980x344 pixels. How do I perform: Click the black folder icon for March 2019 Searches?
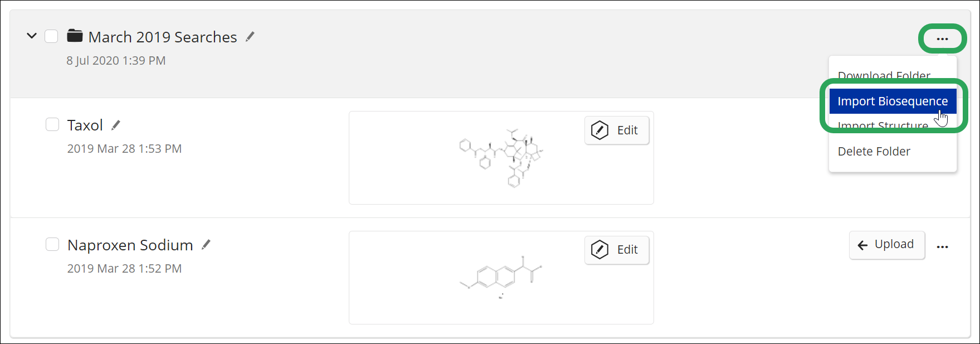pyautogui.click(x=75, y=36)
